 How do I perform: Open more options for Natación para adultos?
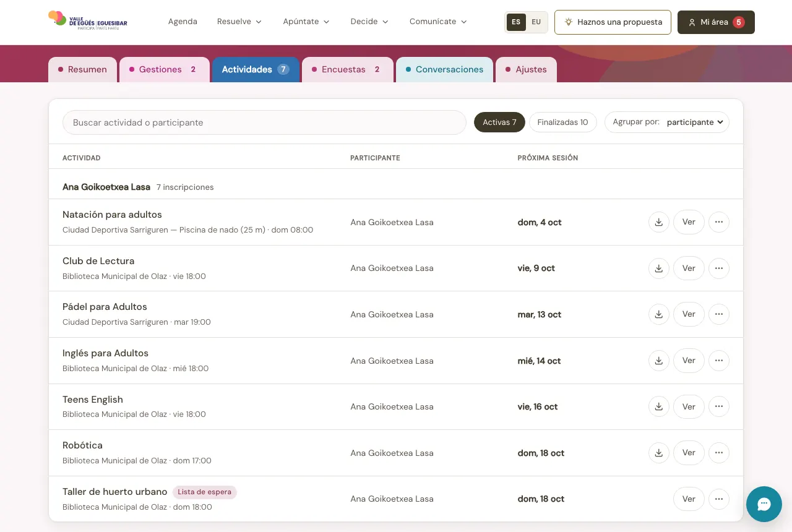click(x=719, y=222)
